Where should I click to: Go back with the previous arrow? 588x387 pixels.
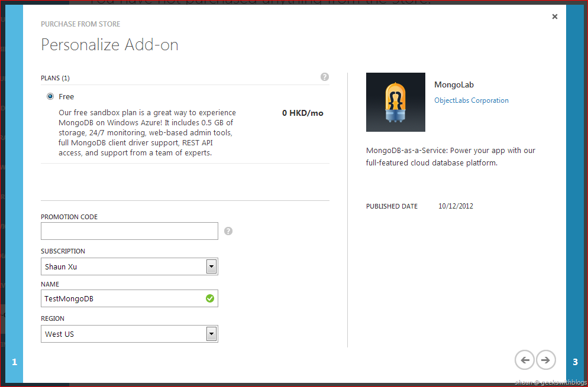[x=525, y=360]
